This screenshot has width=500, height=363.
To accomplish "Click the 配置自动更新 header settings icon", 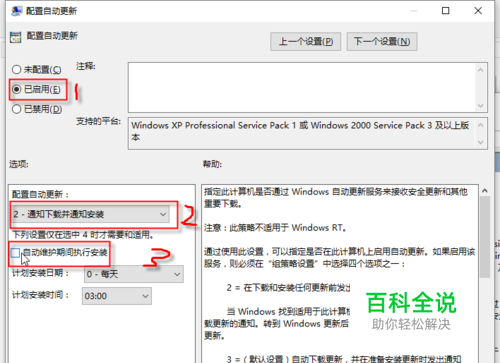I will click(x=15, y=37).
